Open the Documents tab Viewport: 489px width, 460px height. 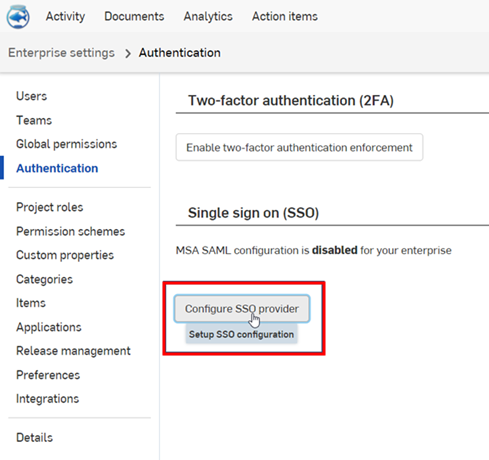coord(134,16)
